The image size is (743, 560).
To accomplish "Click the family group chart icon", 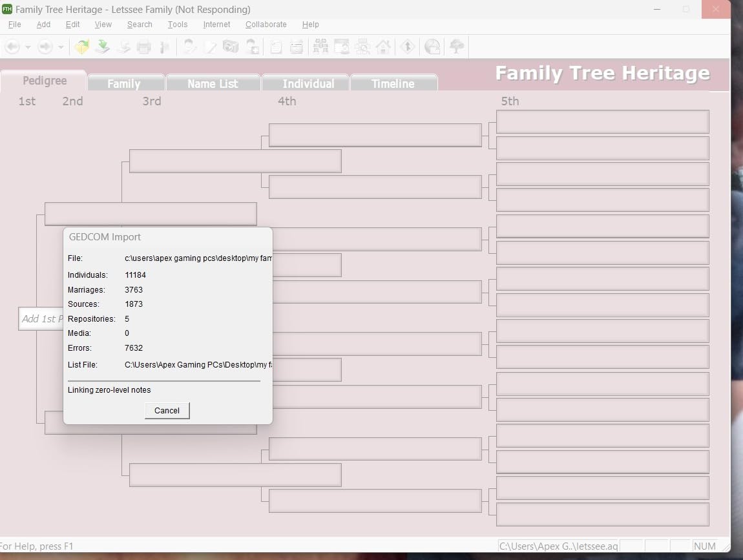I will click(321, 47).
